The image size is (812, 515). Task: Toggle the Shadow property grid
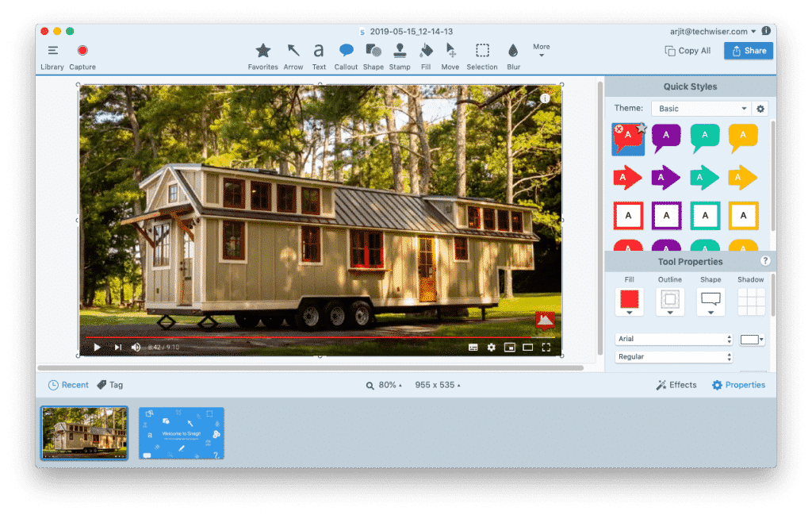click(x=751, y=301)
